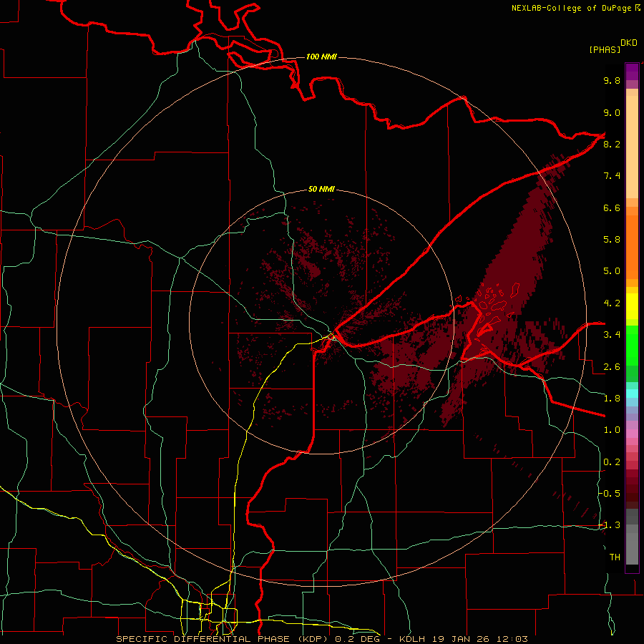Pick the cyan color bar segment near 1.8
Image resolution: width=644 pixels, height=644 pixels.
click(x=632, y=394)
